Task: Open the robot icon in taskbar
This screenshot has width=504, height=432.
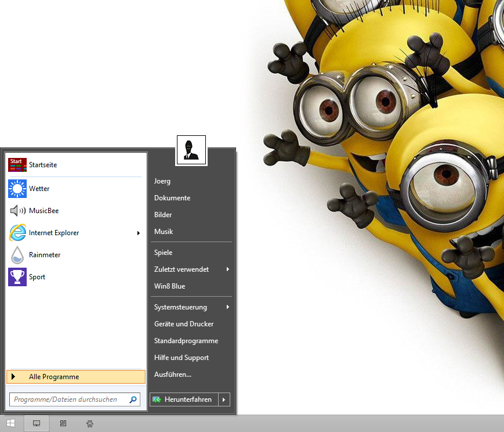Action: [x=90, y=424]
